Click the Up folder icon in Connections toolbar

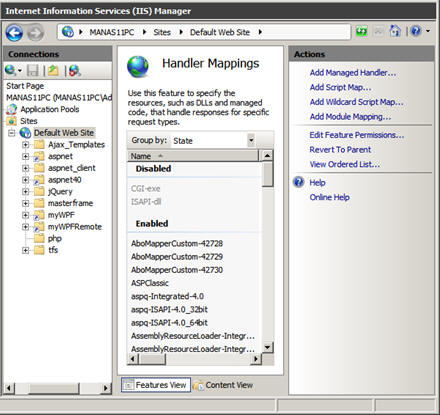click(x=53, y=71)
